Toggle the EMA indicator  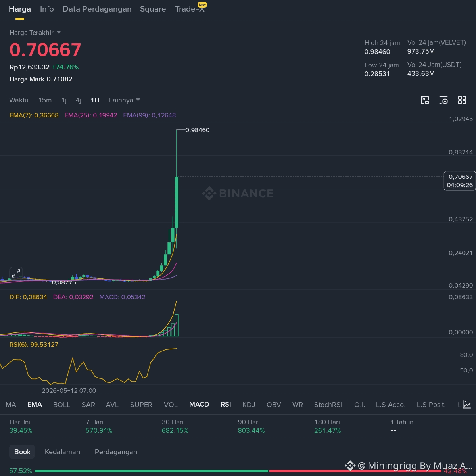[x=35, y=404]
